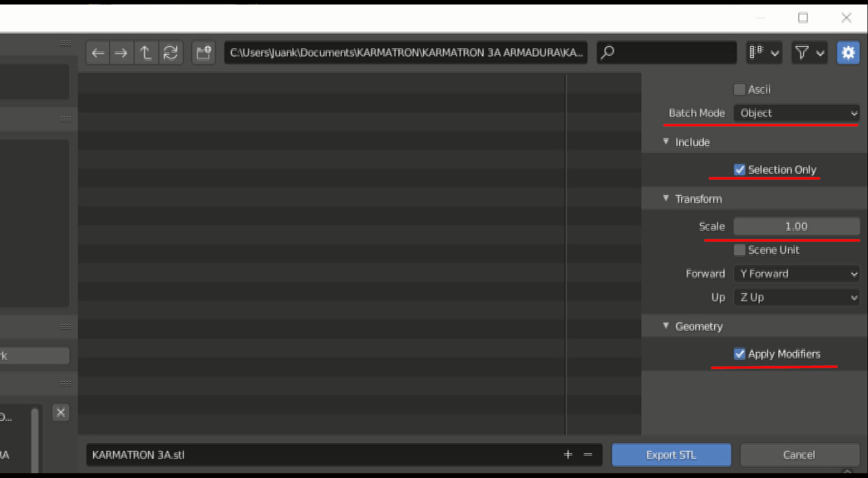868x478 pixels.
Task: Refresh the file list
Action: (x=170, y=53)
